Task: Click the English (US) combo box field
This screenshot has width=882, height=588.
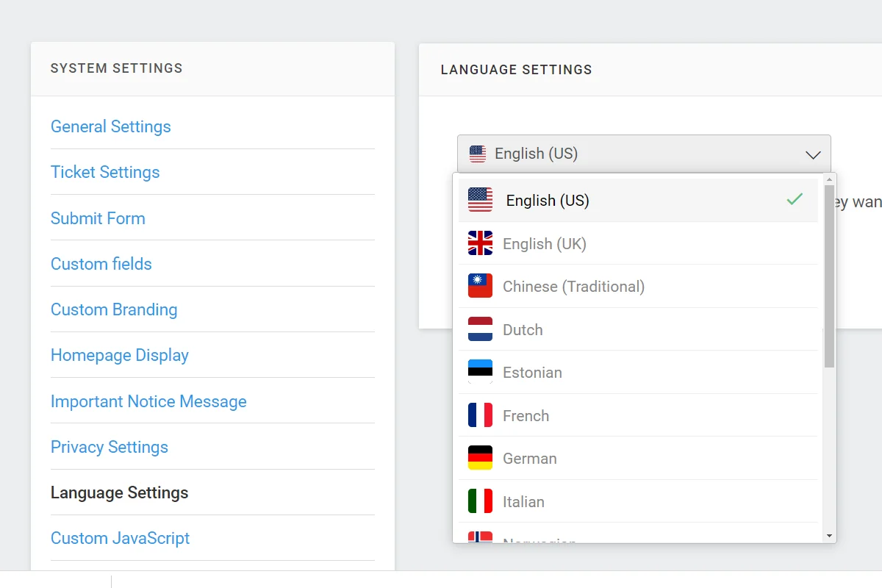Action: pos(644,154)
